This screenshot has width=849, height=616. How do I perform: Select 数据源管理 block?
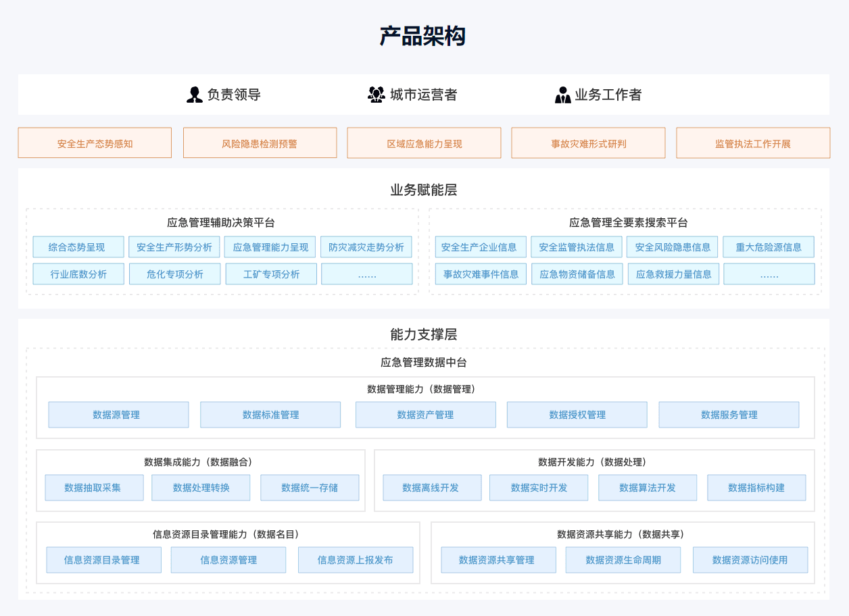tap(118, 415)
